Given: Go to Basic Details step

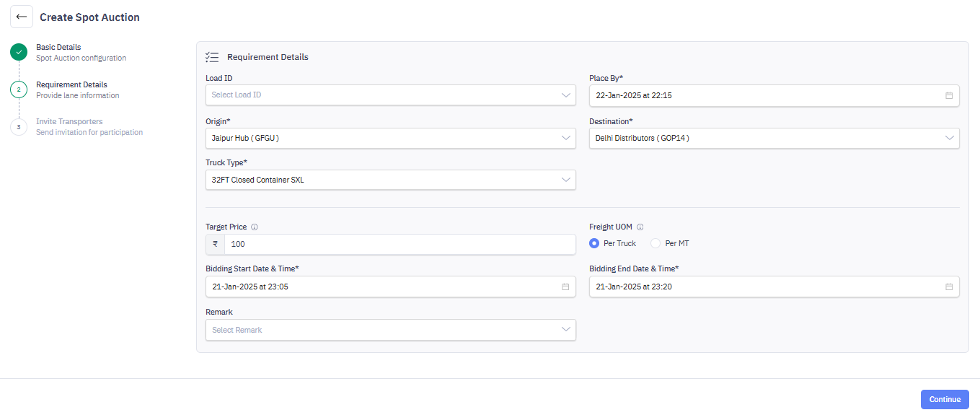Looking at the screenshot, I should pyautogui.click(x=58, y=48).
